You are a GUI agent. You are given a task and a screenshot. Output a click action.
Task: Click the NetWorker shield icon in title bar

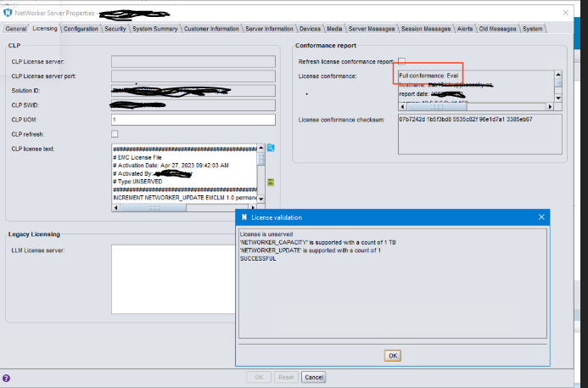pos(8,13)
